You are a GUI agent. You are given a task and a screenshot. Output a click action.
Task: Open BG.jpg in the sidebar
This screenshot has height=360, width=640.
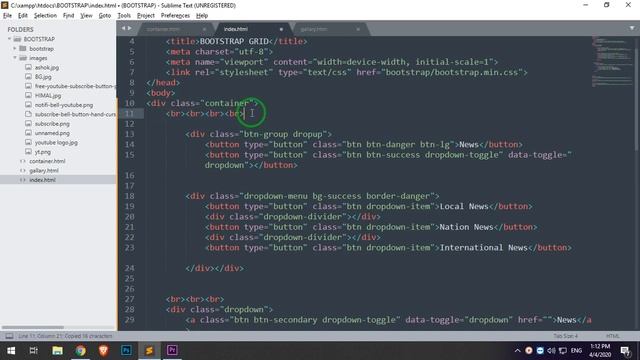pyautogui.click(x=43, y=77)
